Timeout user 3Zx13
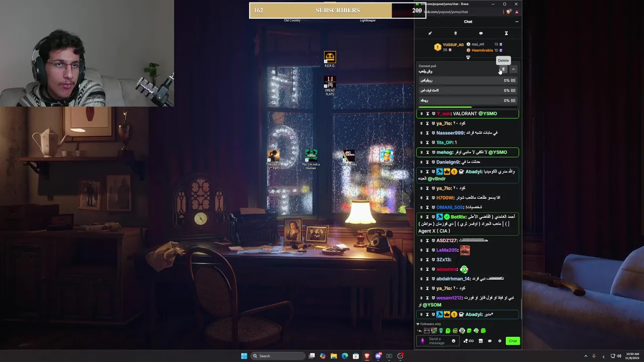The height and width of the screenshot is (362, 644). coord(428,259)
